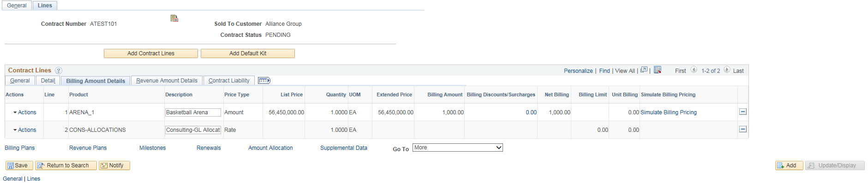Open the Contract Lines help icon
Screen dimensions: 868x183
[x=58, y=71]
